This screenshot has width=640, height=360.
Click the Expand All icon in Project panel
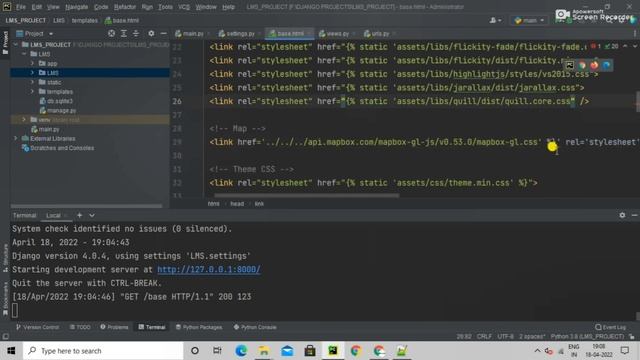(124, 33)
